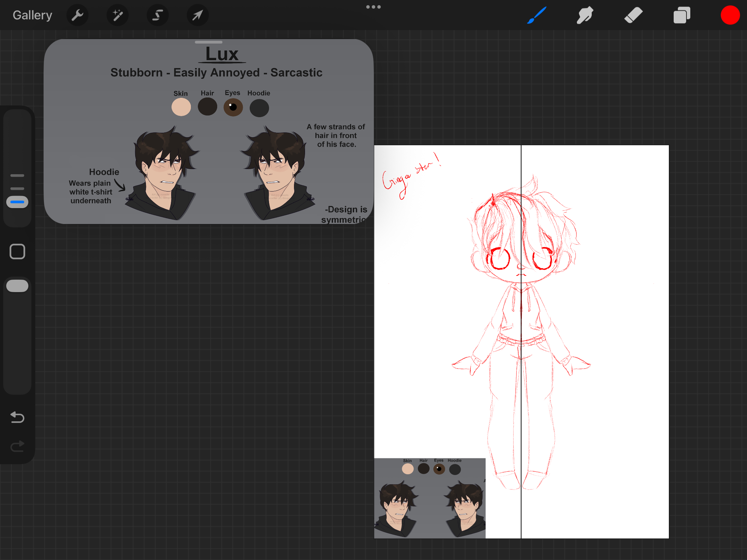Click the Lux reference thumbnail on the canvas
This screenshot has width=747, height=560.
click(430, 498)
